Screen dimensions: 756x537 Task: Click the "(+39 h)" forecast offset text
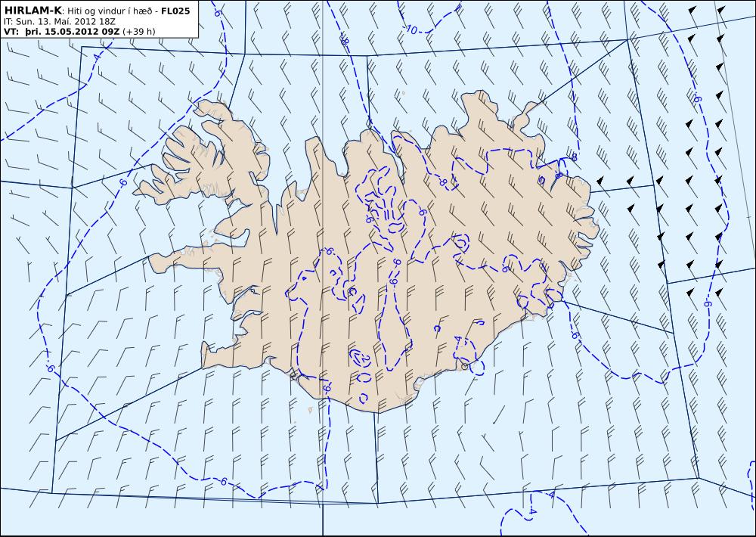coord(139,32)
